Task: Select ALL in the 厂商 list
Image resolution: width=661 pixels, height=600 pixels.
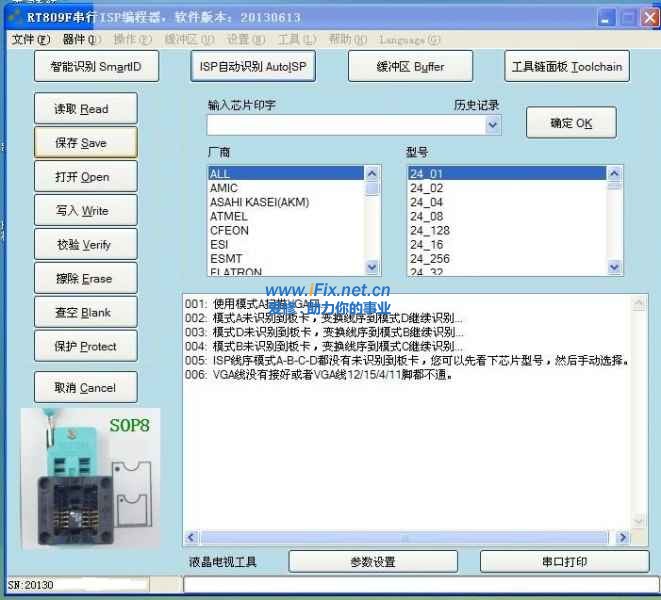Action: coord(286,173)
